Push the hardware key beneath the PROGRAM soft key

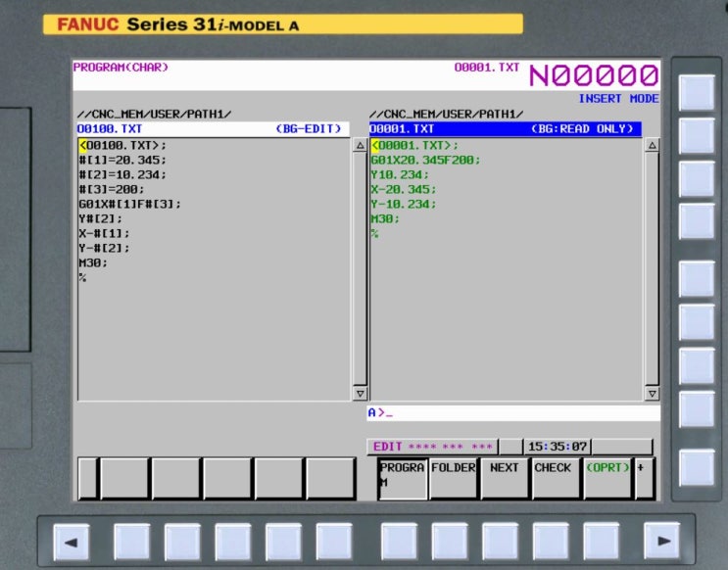pos(399,541)
